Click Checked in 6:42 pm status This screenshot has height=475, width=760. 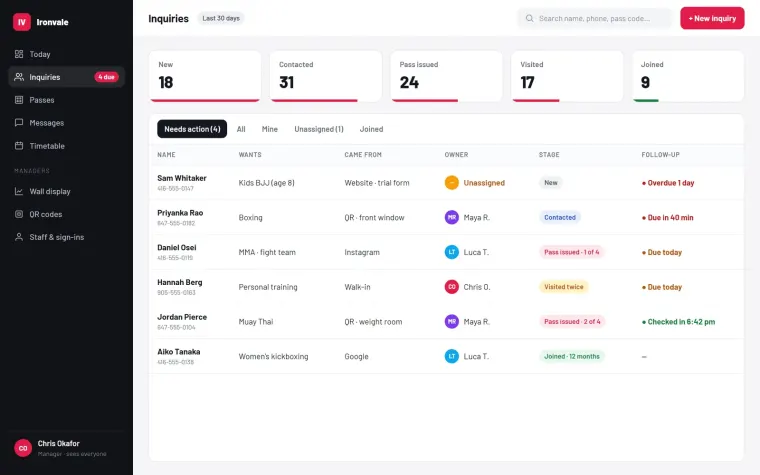(x=679, y=321)
